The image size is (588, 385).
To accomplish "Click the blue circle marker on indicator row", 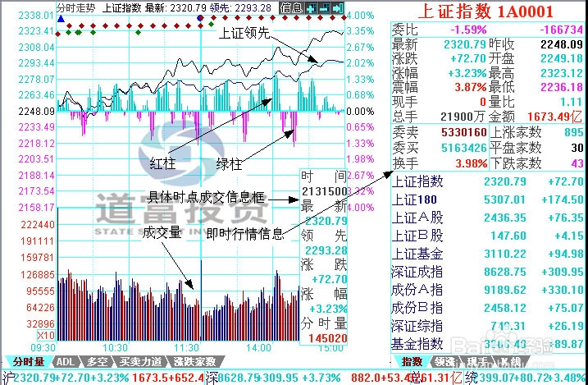I will [200, 17].
